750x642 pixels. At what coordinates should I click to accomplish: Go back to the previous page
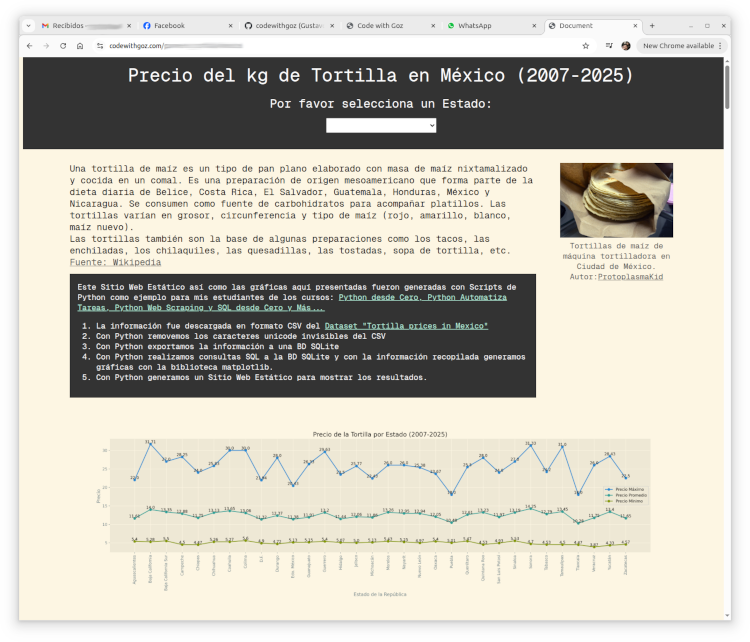point(29,46)
